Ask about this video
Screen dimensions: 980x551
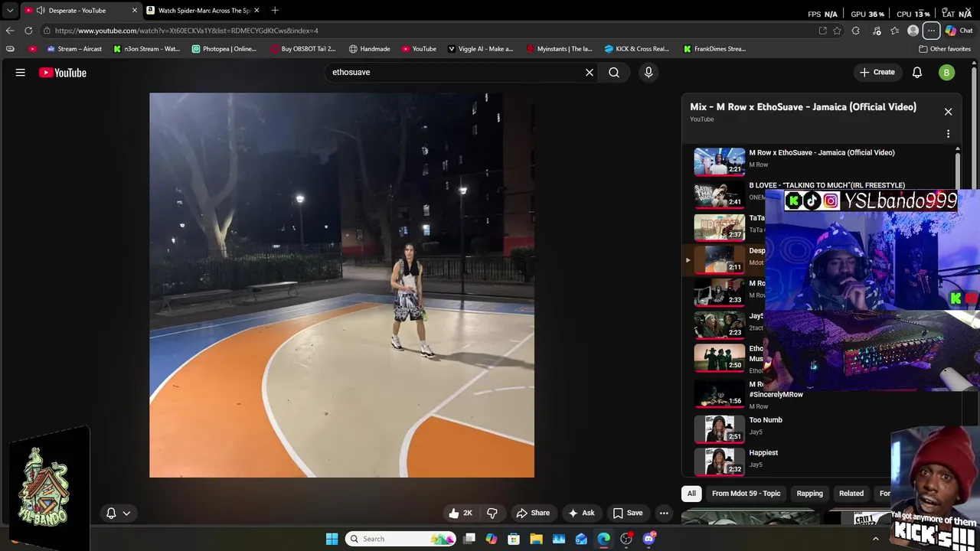pos(581,514)
